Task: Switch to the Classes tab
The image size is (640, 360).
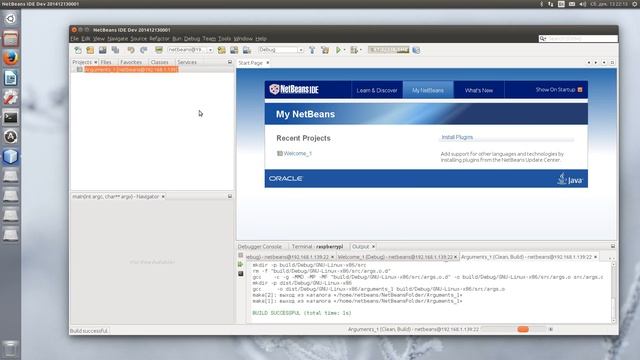Action: 159,62
